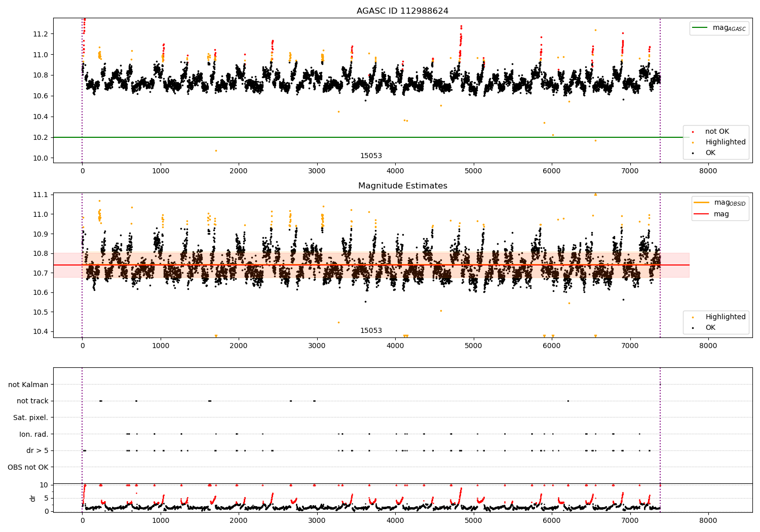Click the 1000 x-axis tick under the top plot
760x532 pixels.
[x=161, y=171]
